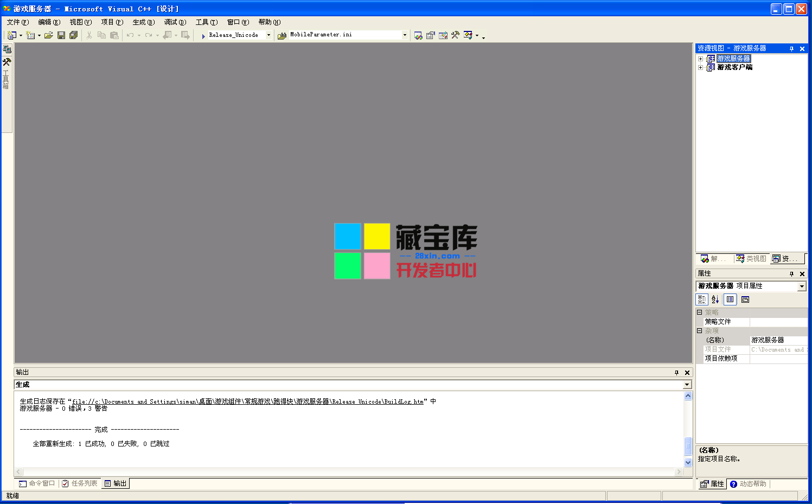Open Release_Unicode configuration dropdown
The image size is (812, 504).
pos(268,35)
